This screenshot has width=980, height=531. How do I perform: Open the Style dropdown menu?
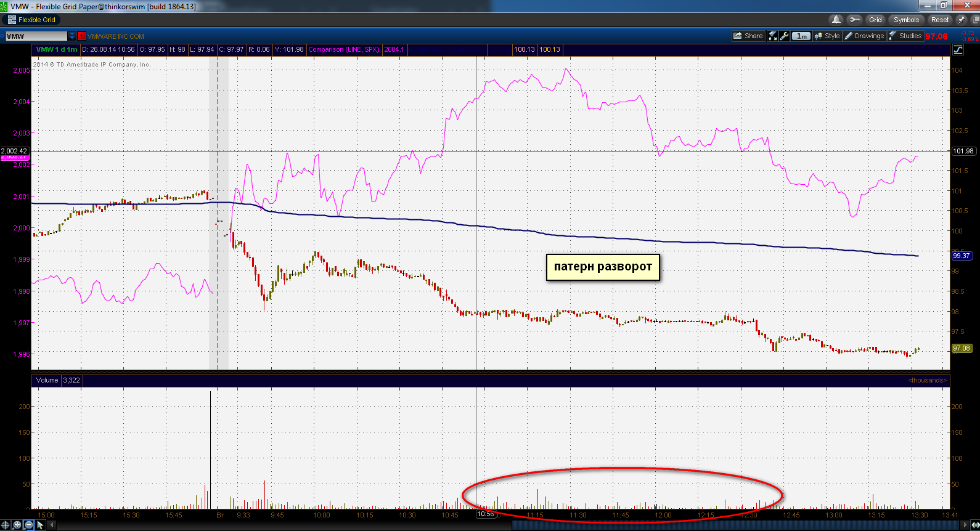tap(827, 36)
